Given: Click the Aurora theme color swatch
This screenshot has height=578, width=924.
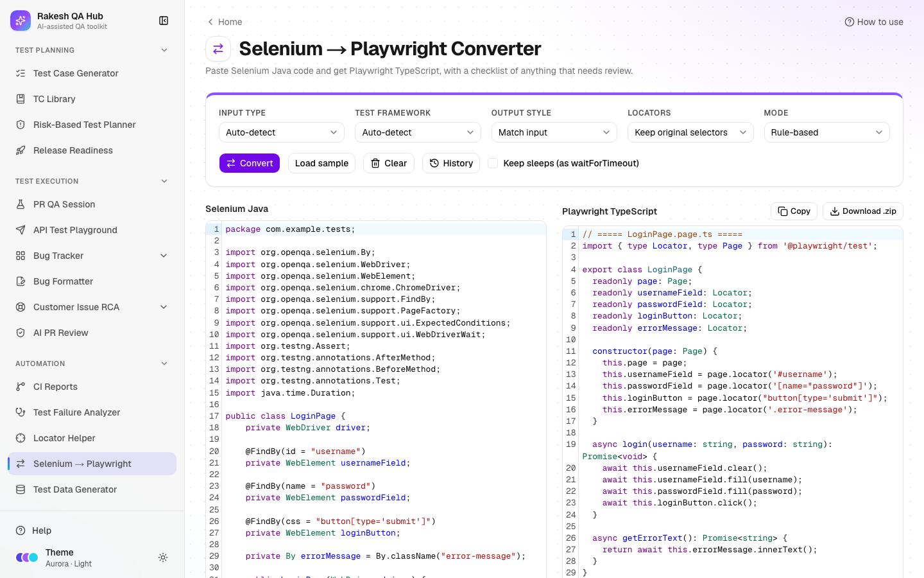Looking at the screenshot, I should point(27,557).
